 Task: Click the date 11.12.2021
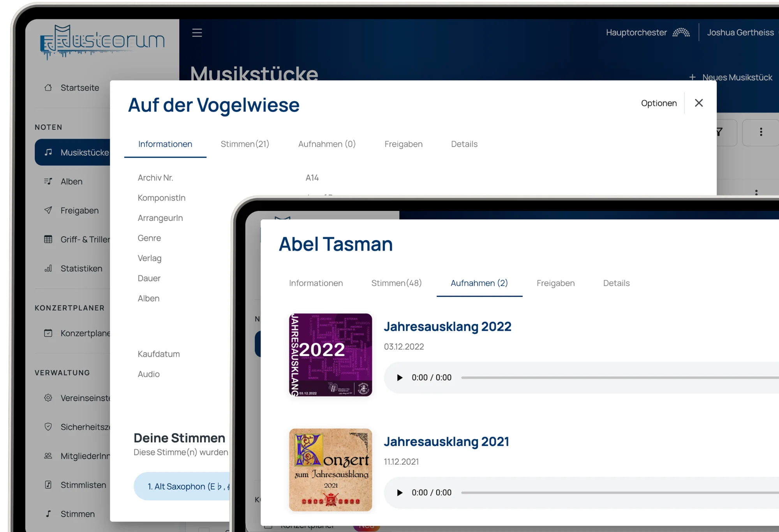401,462
